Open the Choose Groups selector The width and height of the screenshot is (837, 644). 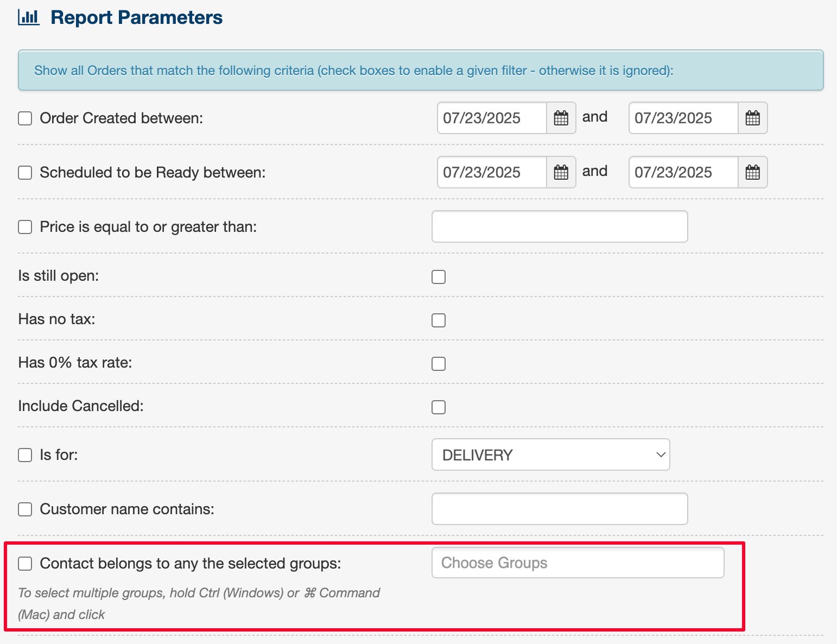(x=578, y=563)
